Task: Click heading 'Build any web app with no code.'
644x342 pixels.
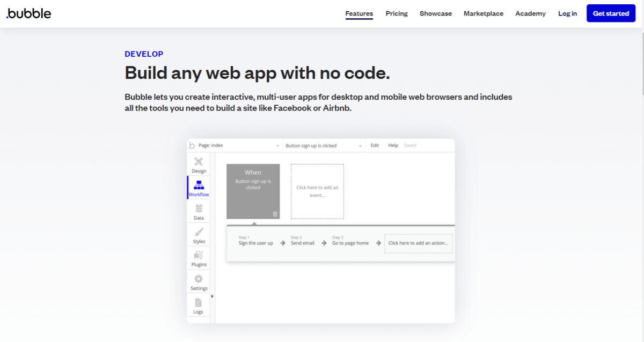Action: pyautogui.click(x=257, y=73)
